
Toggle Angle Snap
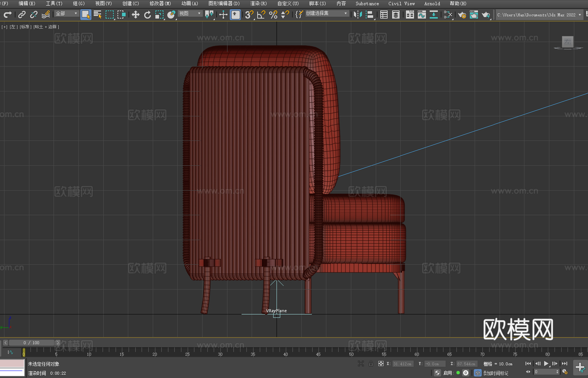tap(261, 14)
